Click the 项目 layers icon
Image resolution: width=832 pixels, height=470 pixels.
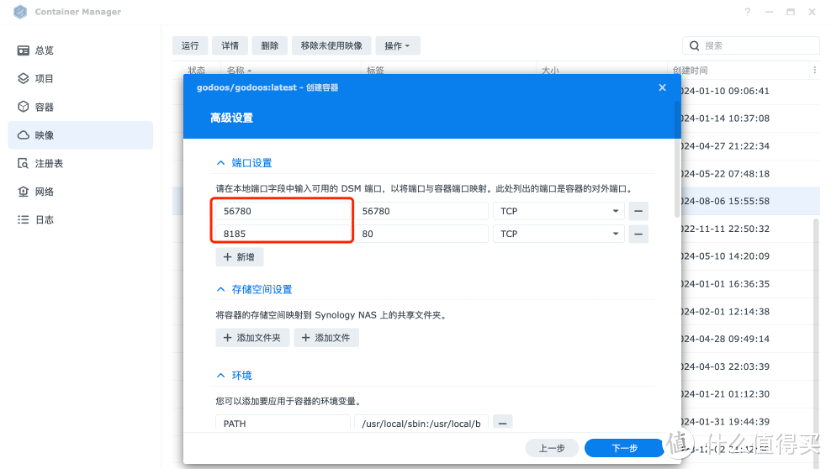[23, 79]
